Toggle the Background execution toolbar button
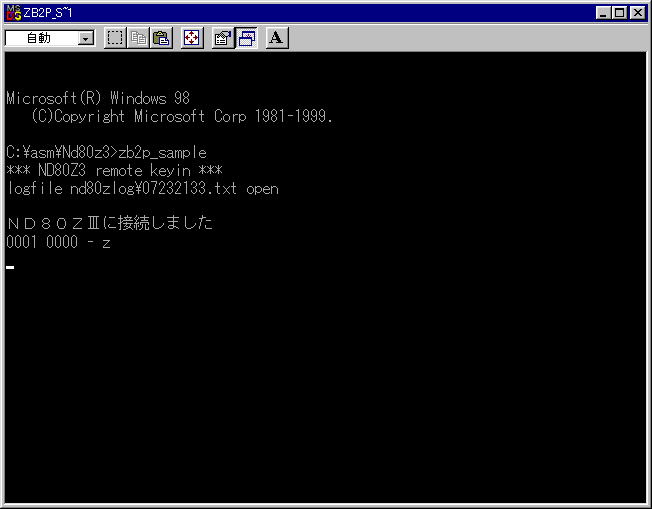652x509 pixels. (x=246, y=38)
